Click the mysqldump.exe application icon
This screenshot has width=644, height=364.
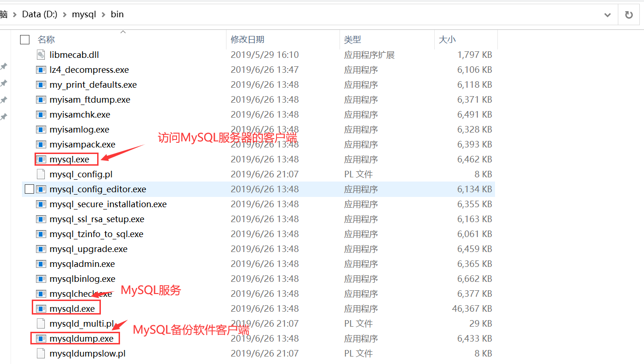coord(41,338)
